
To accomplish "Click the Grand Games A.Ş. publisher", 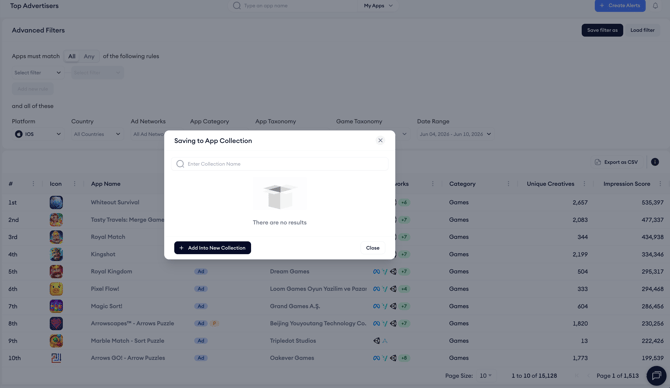I will (295, 306).
